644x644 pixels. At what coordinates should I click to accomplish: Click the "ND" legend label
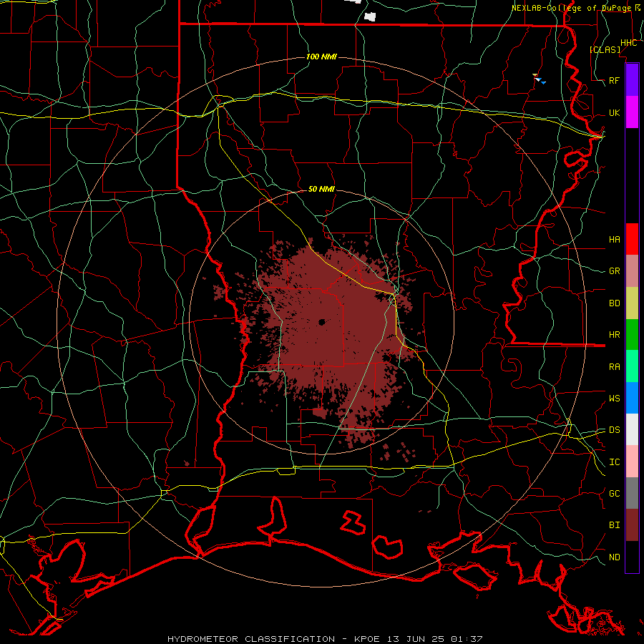pos(614,557)
